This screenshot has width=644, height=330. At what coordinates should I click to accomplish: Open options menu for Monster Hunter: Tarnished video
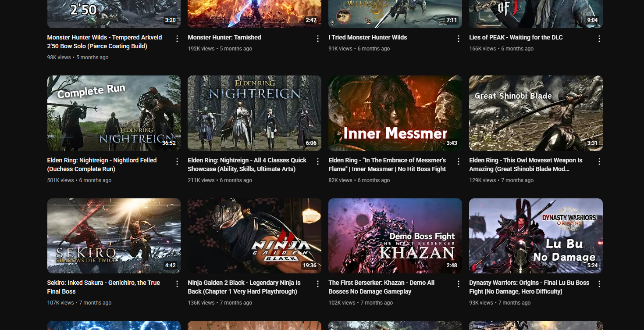(x=318, y=39)
